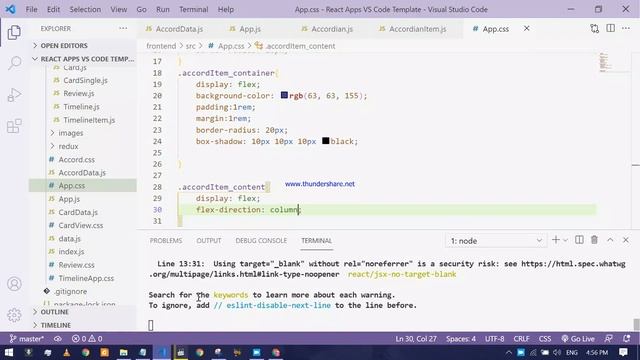Change indentation via Spaces: 4
Screen dimensions: 640x360
point(460,339)
